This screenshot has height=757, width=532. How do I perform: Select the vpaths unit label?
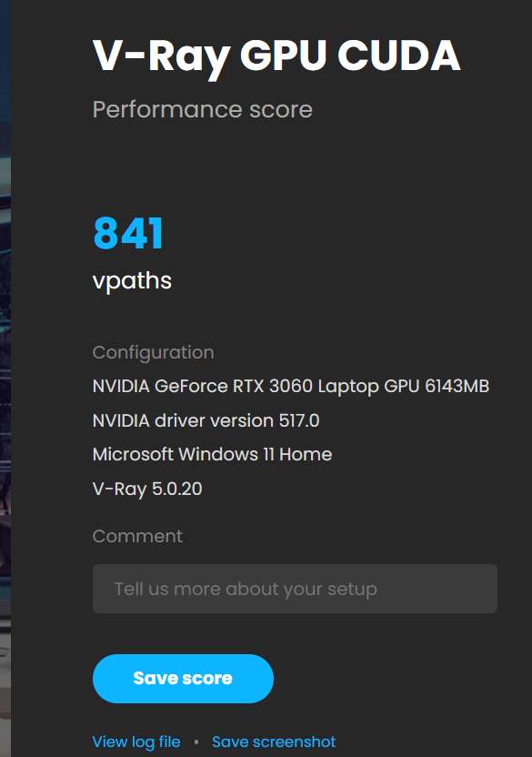point(132,281)
